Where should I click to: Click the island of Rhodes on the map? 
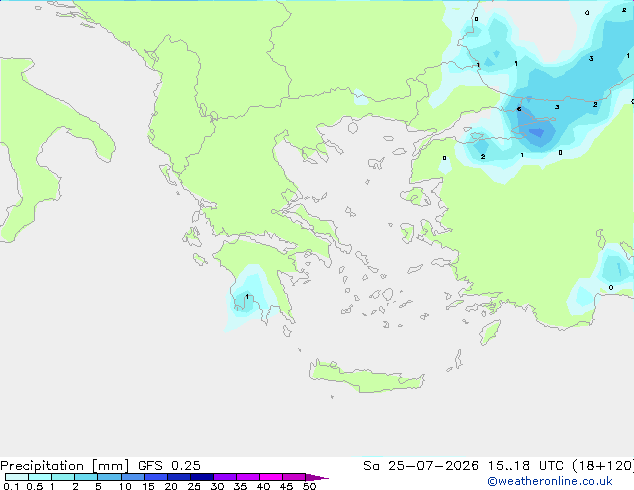(490, 332)
